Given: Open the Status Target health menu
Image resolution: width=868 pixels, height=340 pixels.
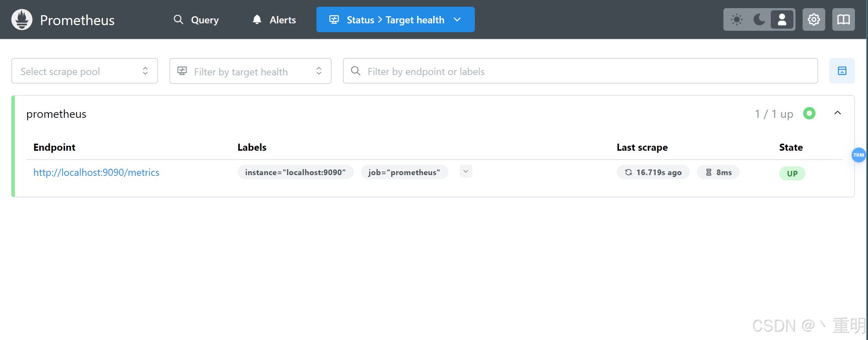Looking at the screenshot, I should pyautogui.click(x=395, y=19).
